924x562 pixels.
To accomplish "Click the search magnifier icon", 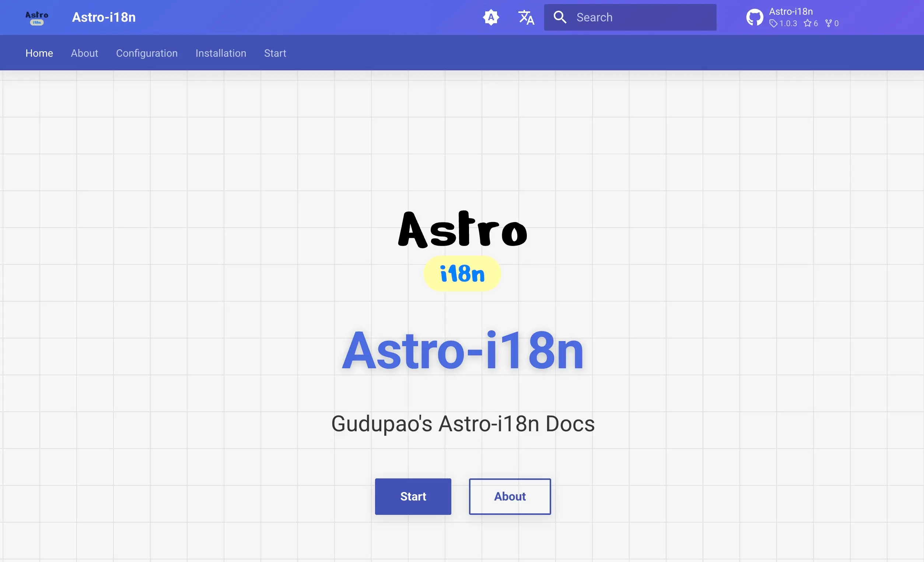I will point(560,17).
